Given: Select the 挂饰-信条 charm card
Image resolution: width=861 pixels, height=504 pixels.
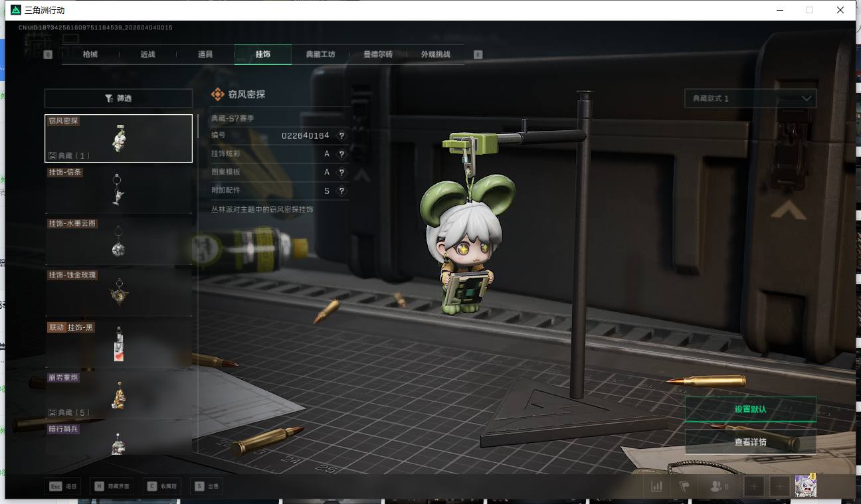Looking at the screenshot, I should [118, 189].
